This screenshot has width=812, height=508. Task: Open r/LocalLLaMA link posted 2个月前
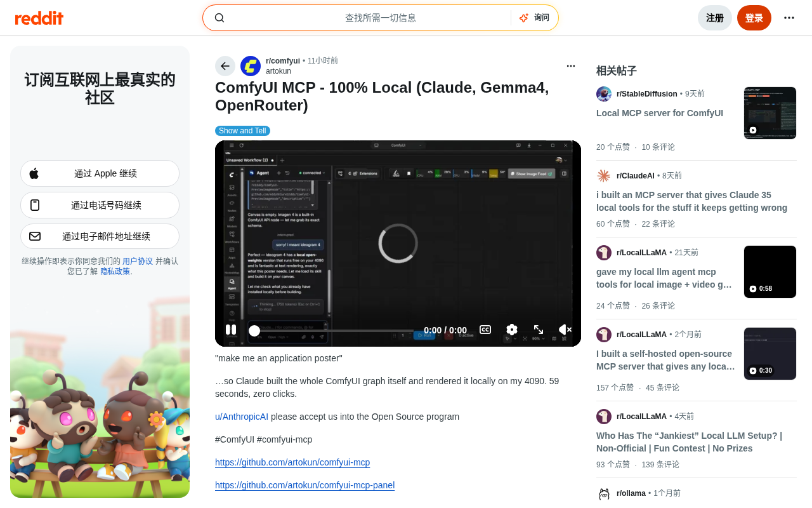click(x=641, y=335)
